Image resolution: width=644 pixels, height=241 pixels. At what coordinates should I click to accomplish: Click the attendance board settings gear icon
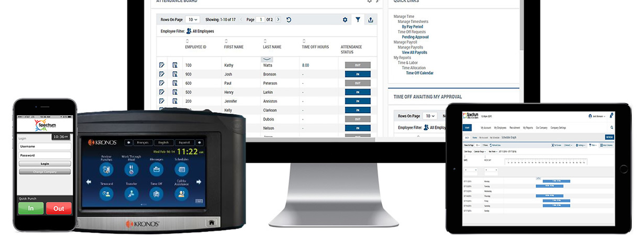click(345, 20)
